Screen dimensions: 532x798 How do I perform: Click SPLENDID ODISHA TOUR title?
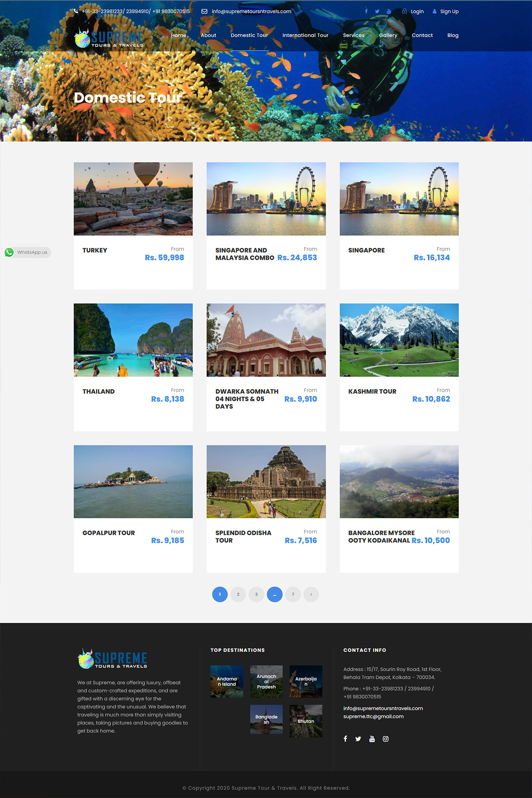click(x=243, y=536)
